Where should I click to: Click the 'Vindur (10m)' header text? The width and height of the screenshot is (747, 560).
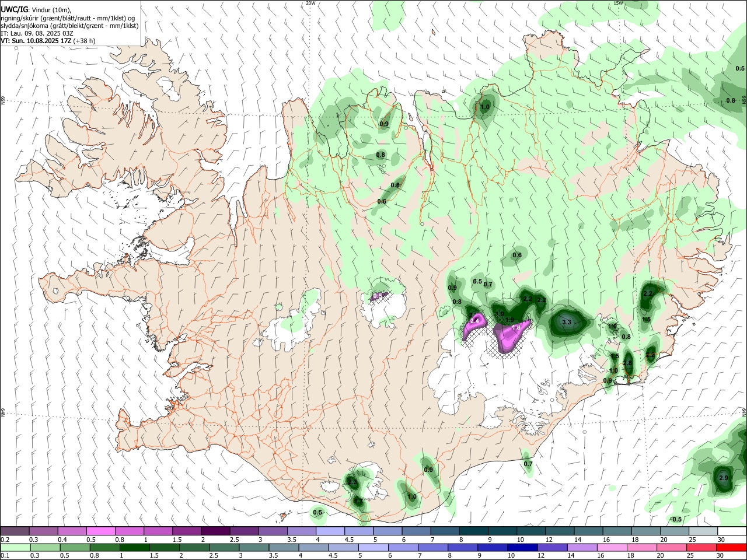[x=51, y=10]
